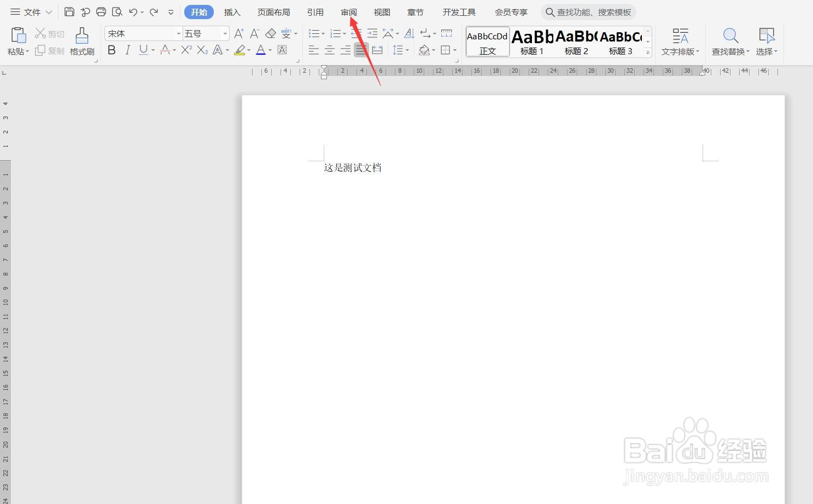
Task: Click the strikethrough A icon
Action: [x=165, y=50]
